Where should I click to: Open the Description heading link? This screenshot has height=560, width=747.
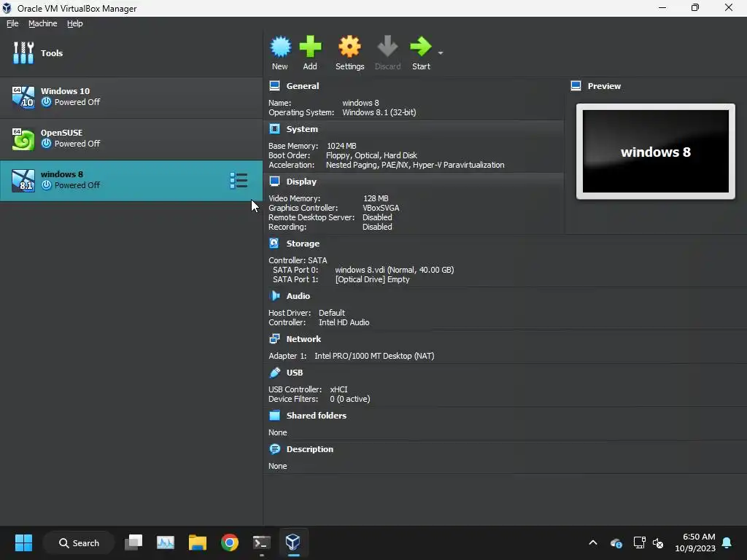[x=309, y=449]
